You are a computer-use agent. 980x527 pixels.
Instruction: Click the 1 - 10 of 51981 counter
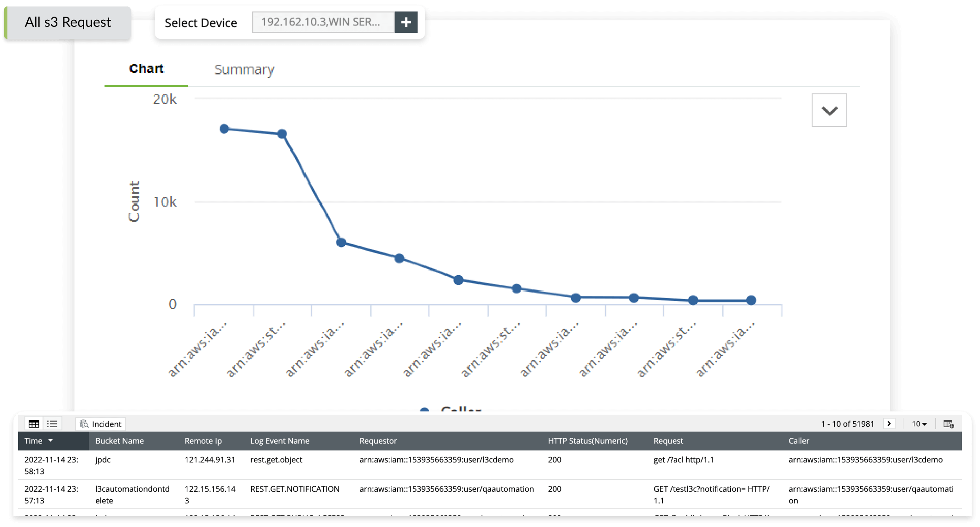847,423
